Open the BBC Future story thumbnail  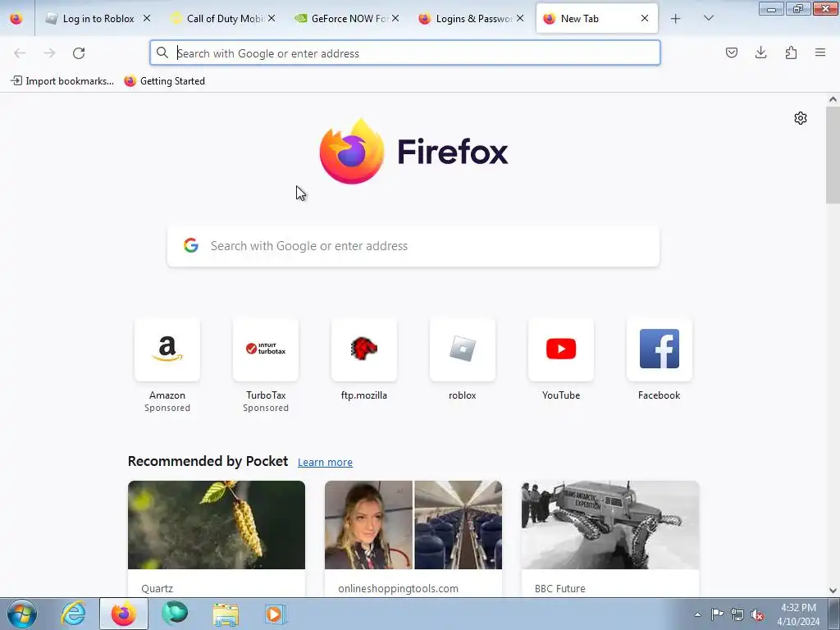point(610,525)
